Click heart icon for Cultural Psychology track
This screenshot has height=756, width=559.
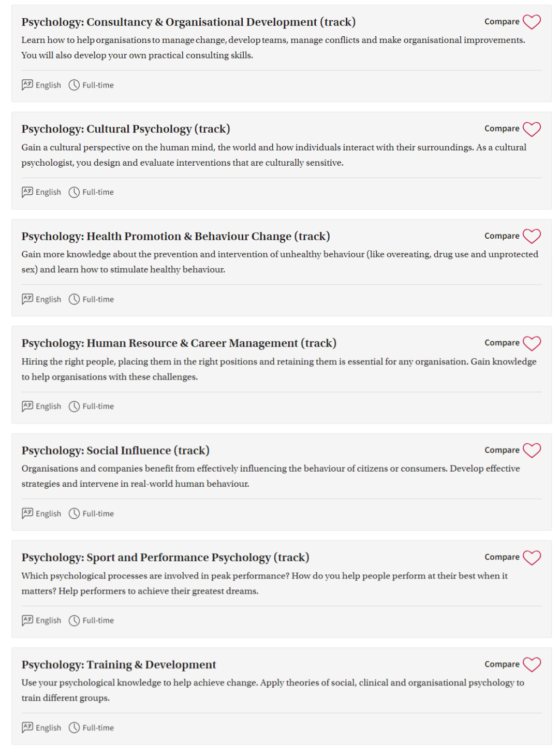pos(532,129)
